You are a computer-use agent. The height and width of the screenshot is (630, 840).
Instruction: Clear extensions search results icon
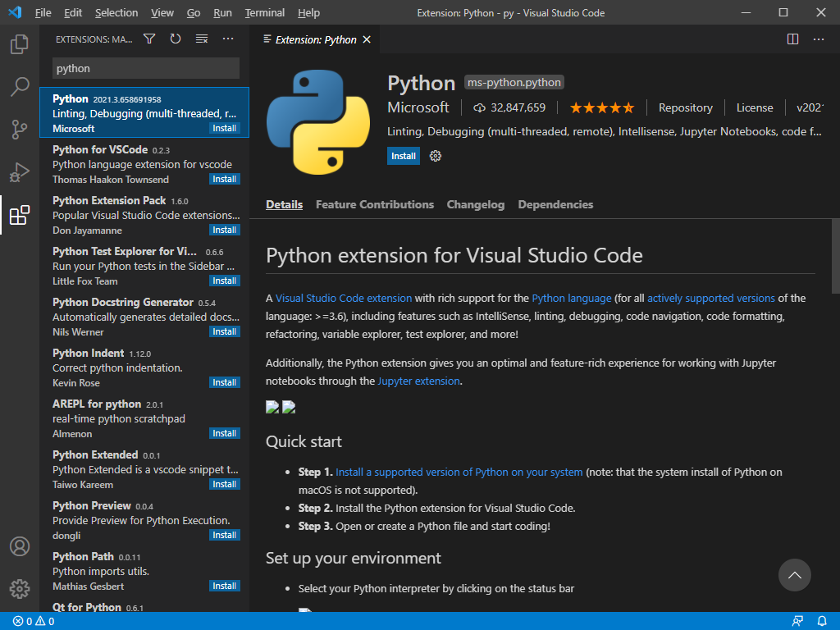tap(202, 39)
